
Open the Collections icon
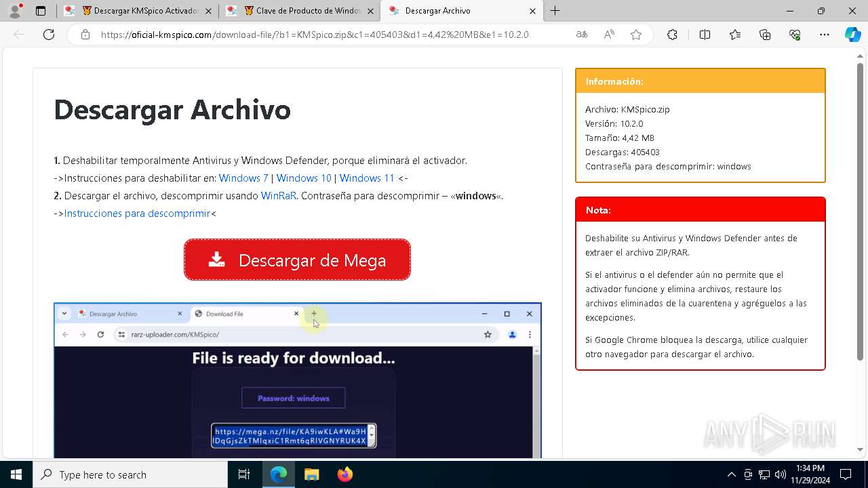tap(765, 35)
